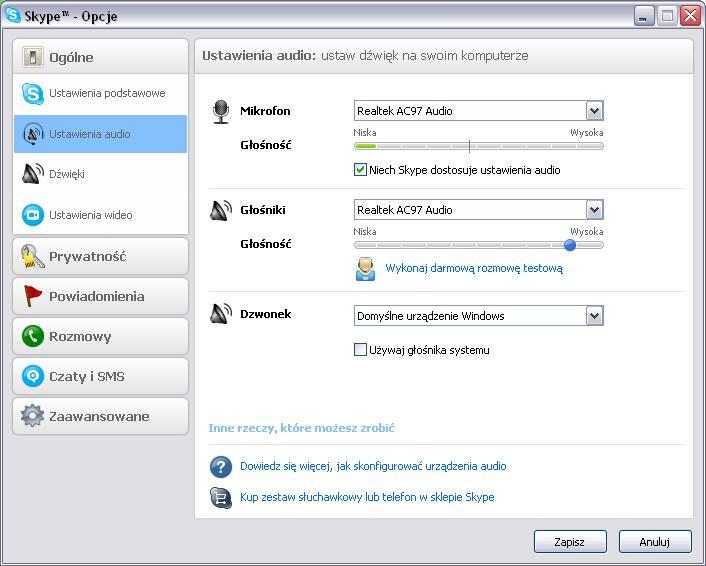Click the red flag icon beside Powiadomienia
Image resolution: width=706 pixels, height=566 pixels.
[32, 296]
